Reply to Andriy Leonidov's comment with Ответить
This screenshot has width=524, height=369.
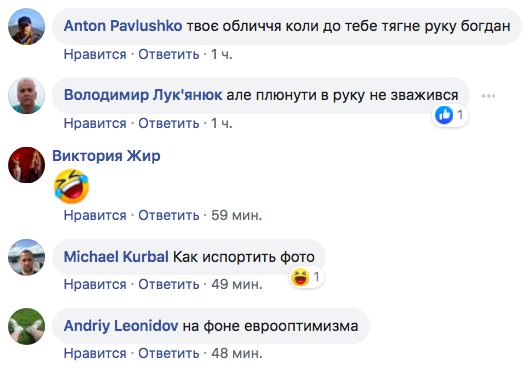[x=169, y=353]
